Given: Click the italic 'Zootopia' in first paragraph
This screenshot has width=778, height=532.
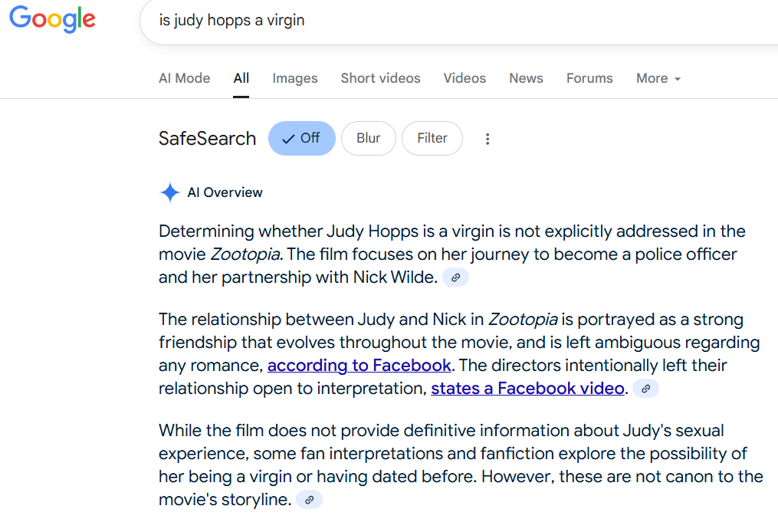Looking at the screenshot, I should click(x=245, y=255).
